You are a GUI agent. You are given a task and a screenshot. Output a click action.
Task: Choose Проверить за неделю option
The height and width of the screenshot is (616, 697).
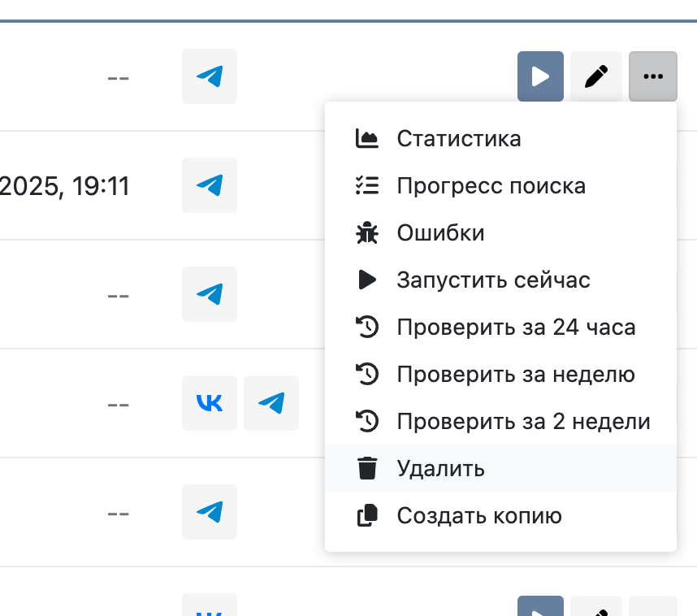[x=515, y=375]
